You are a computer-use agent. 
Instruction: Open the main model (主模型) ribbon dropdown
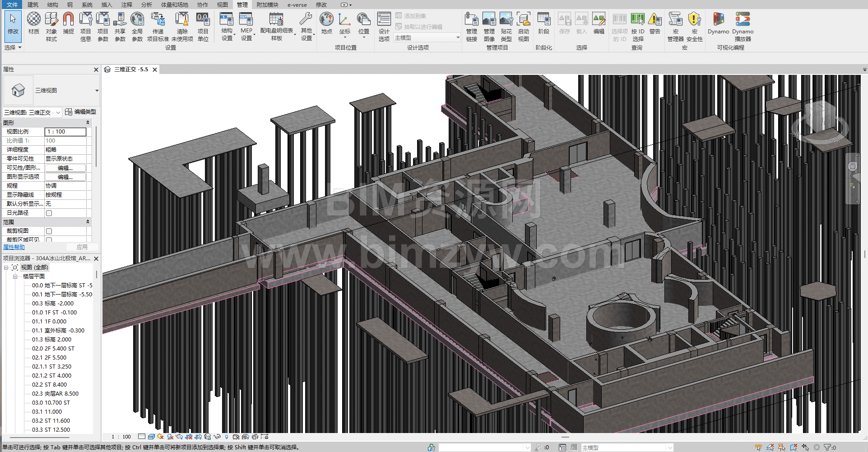click(427, 38)
